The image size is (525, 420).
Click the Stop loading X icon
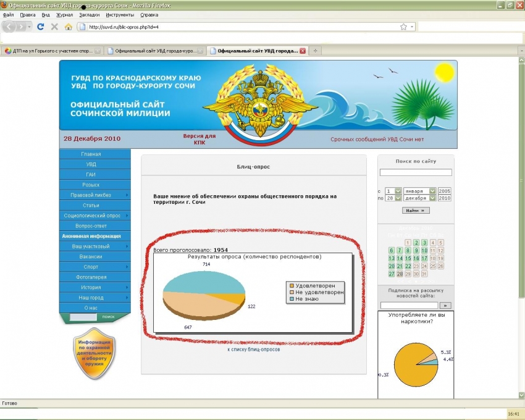click(x=54, y=27)
